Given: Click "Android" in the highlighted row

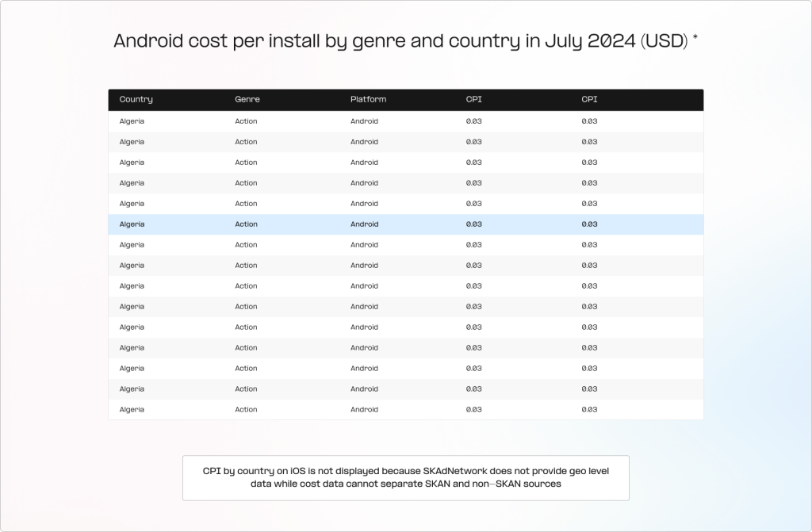Looking at the screenshot, I should (x=364, y=224).
